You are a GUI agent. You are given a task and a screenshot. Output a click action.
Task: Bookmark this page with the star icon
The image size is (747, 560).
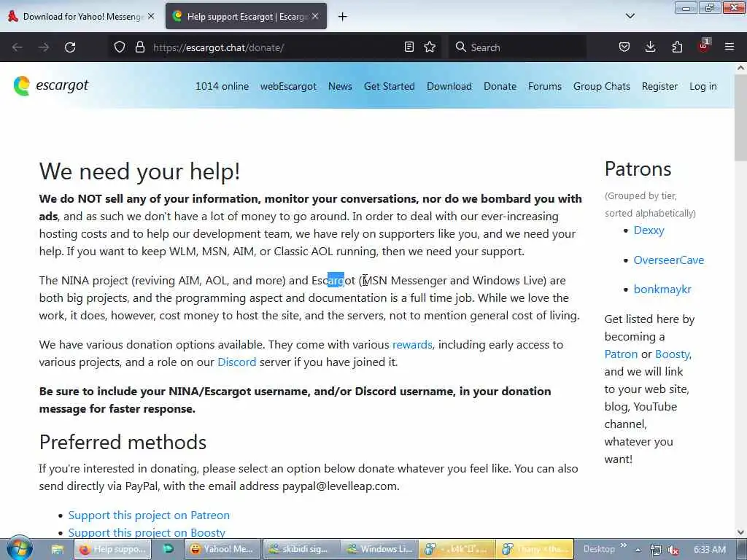pyautogui.click(x=430, y=47)
